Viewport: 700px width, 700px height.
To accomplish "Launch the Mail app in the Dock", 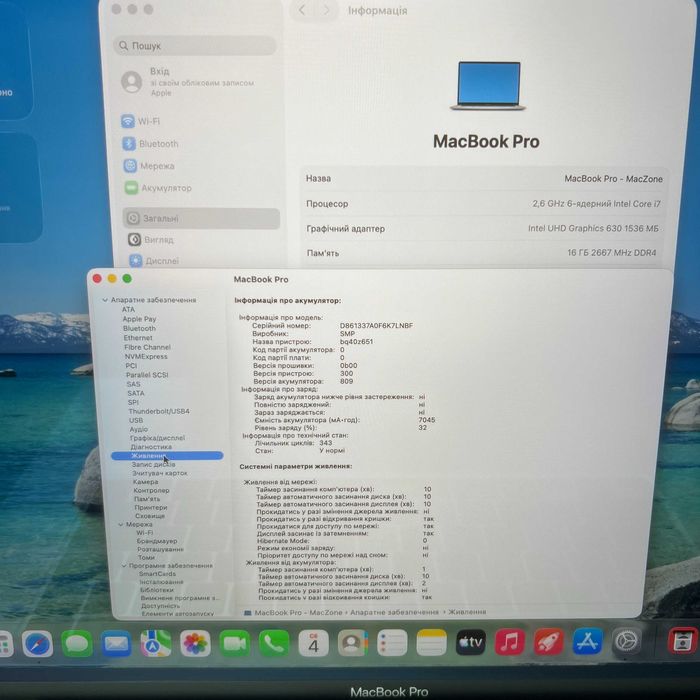I will point(116,643).
